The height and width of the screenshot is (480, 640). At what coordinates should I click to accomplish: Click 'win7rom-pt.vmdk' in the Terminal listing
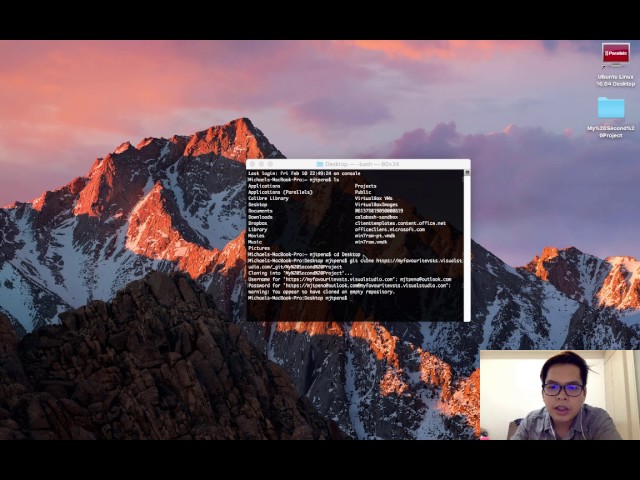click(375, 236)
